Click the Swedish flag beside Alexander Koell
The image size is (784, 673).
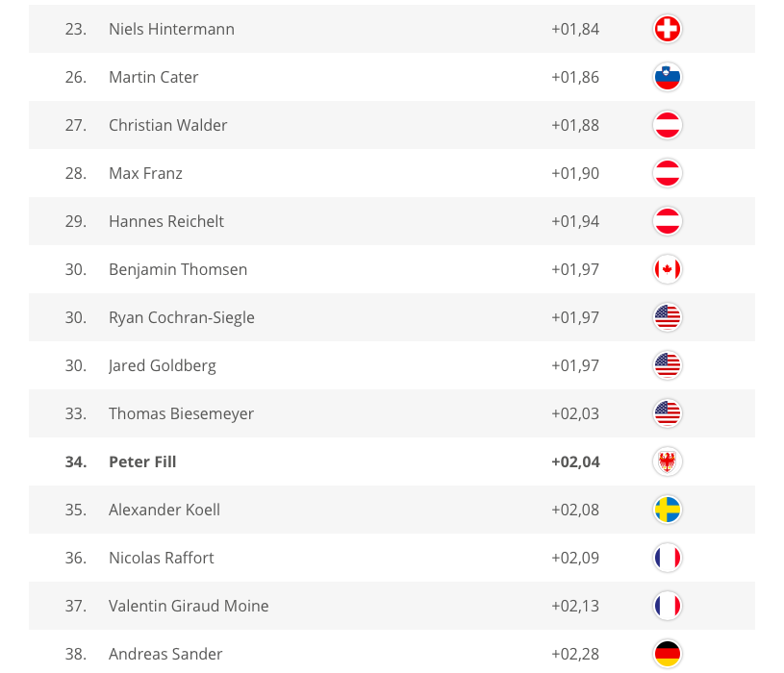667,510
